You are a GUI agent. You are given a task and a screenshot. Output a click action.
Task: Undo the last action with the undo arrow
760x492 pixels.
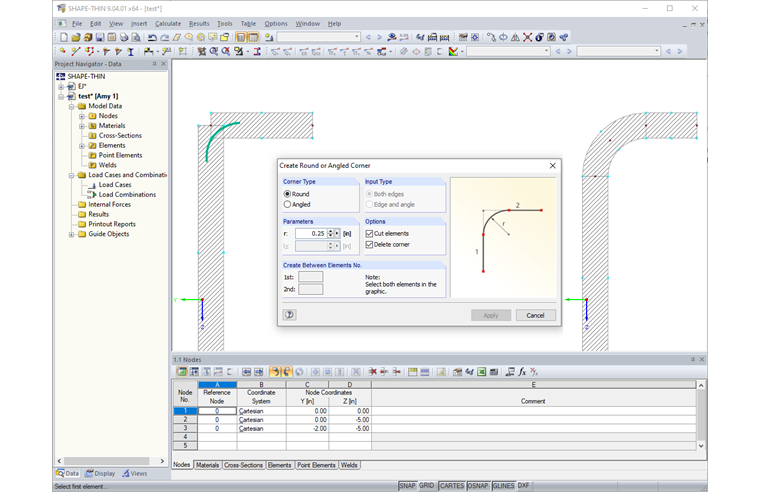coord(152,37)
